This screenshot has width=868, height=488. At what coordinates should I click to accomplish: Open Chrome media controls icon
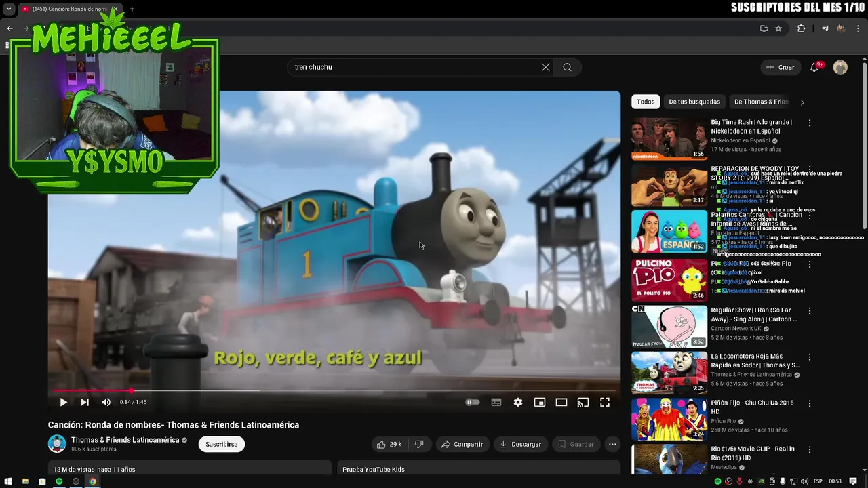click(825, 28)
